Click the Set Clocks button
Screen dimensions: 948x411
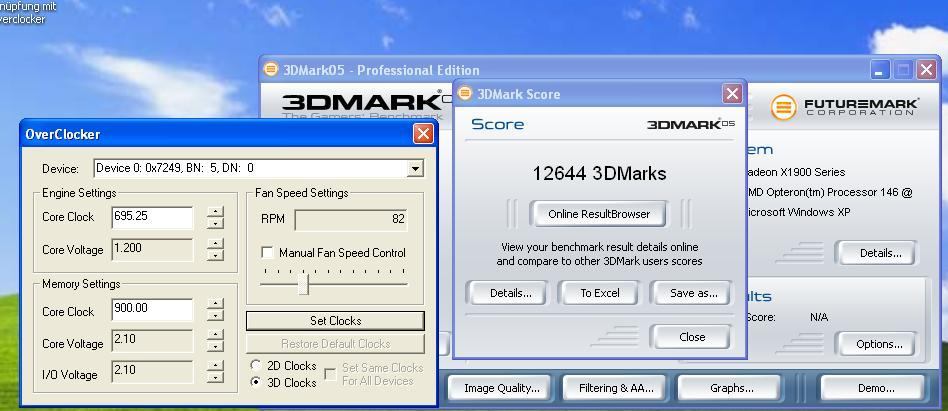click(x=336, y=321)
